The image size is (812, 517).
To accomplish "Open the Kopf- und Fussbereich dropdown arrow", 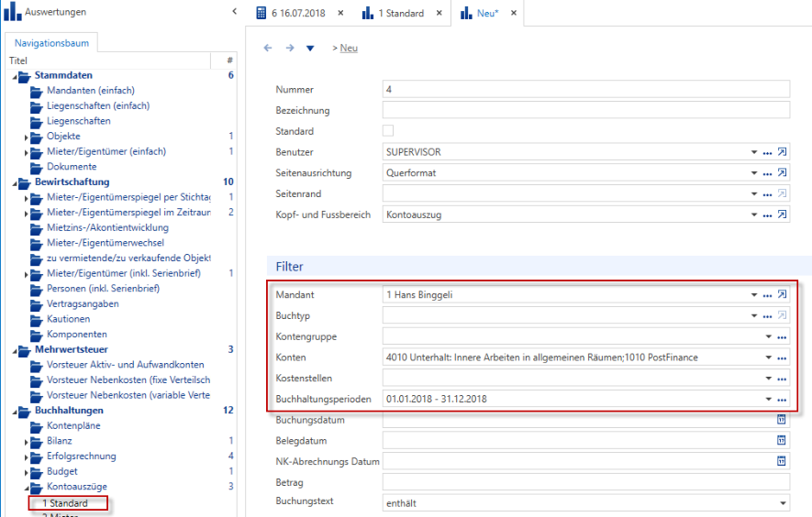I will pyautogui.click(x=754, y=214).
